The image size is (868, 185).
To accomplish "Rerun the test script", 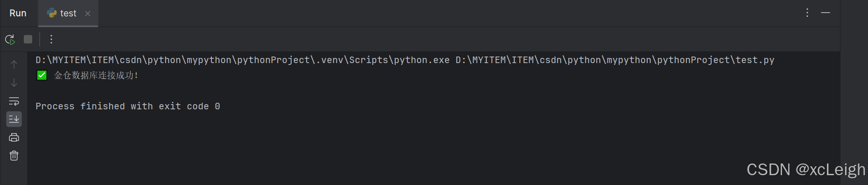I will (x=10, y=40).
